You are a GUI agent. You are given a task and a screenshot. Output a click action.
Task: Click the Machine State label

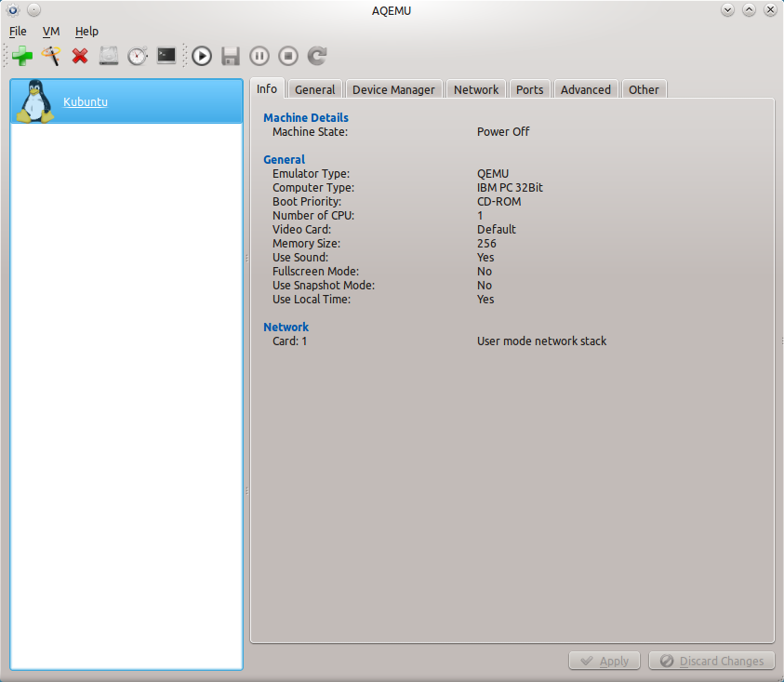tap(310, 131)
